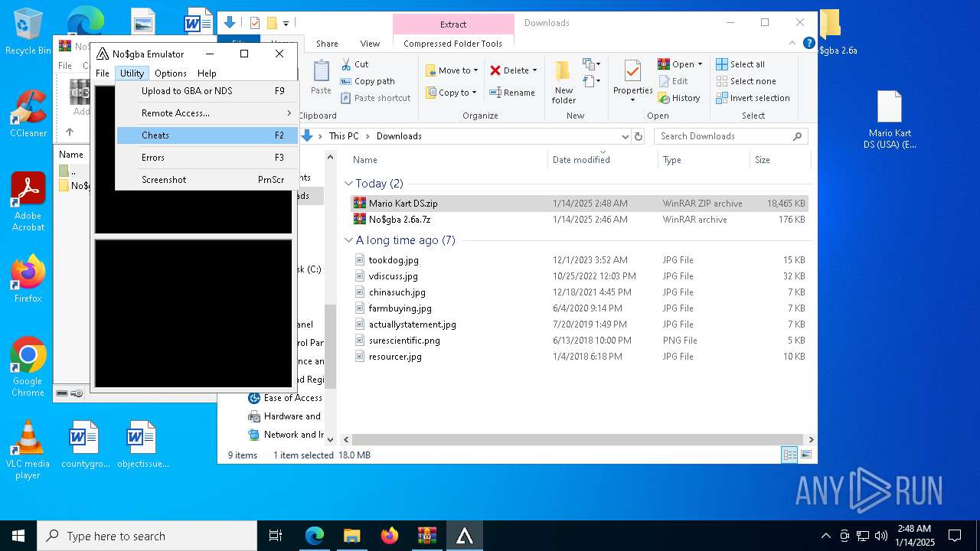The image size is (980, 551).
Task: Open Microsoft Edge from the taskbar
Action: [x=315, y=536]
